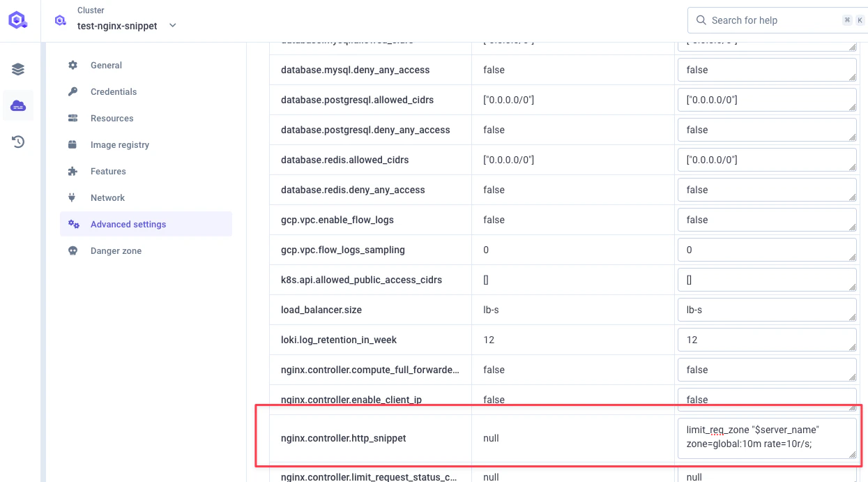Screen dimensions: 868x482
Task: Switch to the Image registry section
Action: click(x=119, y=144)
